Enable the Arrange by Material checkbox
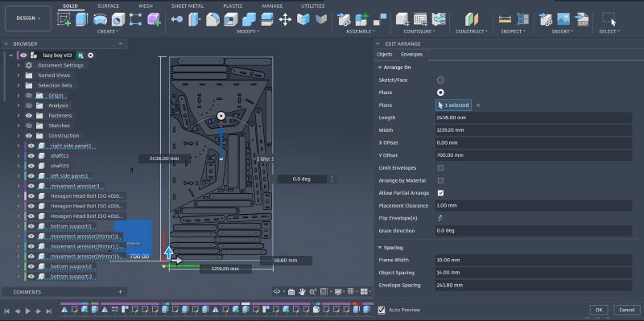 440,181
